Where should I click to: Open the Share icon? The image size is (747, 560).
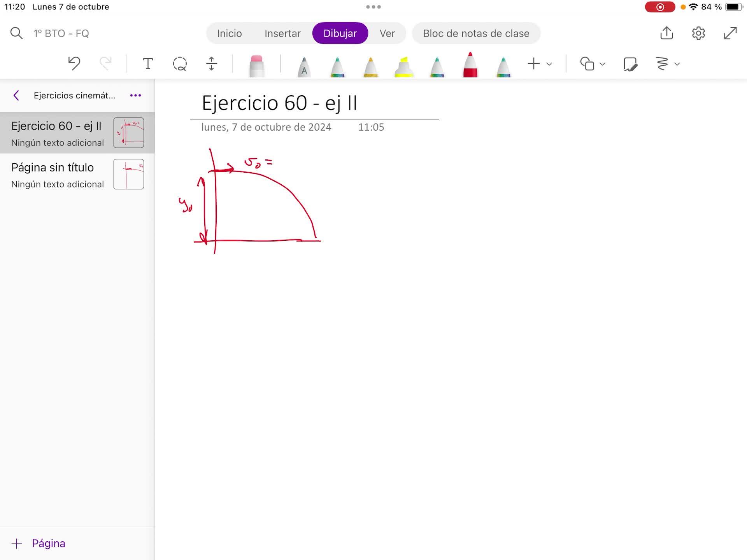point(666,33)
